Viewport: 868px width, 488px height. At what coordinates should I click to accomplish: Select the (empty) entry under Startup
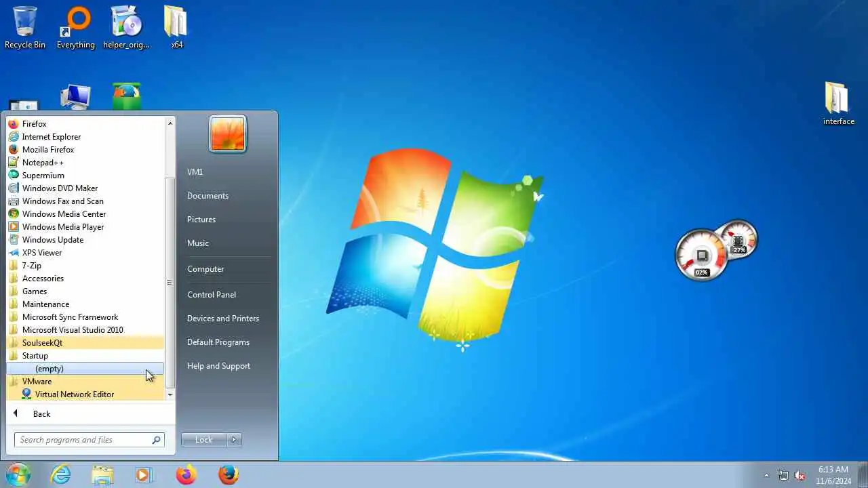point(85,369)
